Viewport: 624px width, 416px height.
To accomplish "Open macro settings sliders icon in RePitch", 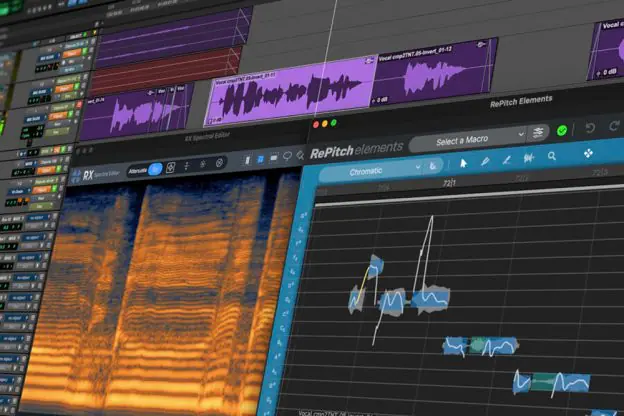I will (538, 133).
